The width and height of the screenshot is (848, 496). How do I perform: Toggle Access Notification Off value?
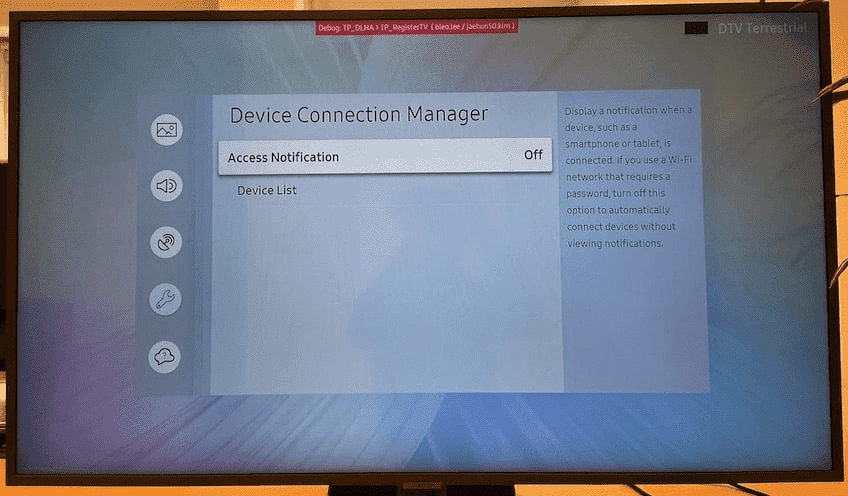point(533,155)
